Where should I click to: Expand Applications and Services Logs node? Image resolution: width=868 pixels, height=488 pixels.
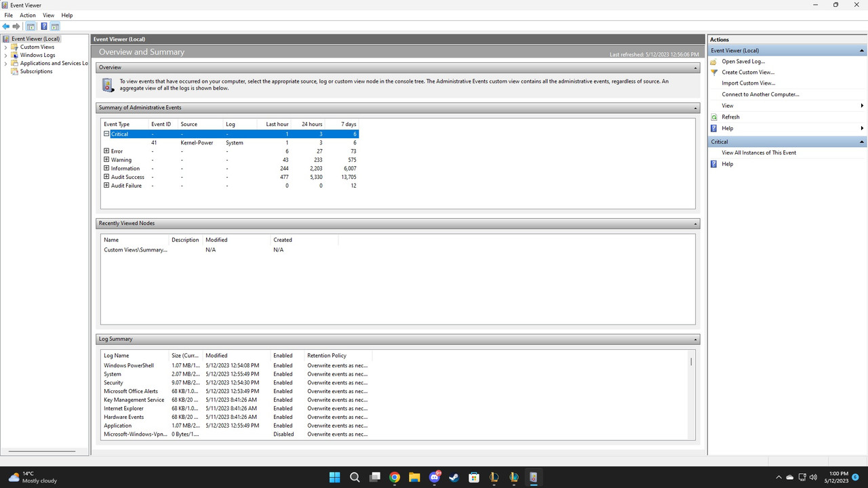(5, 64)
